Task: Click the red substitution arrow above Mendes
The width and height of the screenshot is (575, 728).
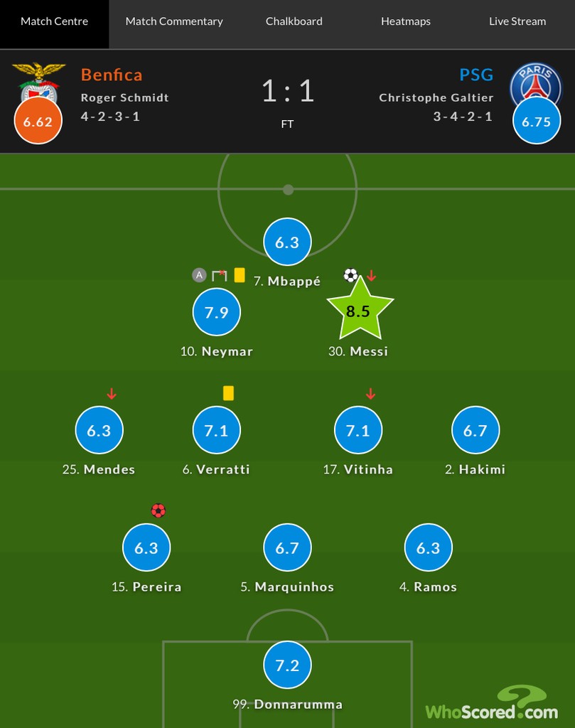Action: point(112,394)
